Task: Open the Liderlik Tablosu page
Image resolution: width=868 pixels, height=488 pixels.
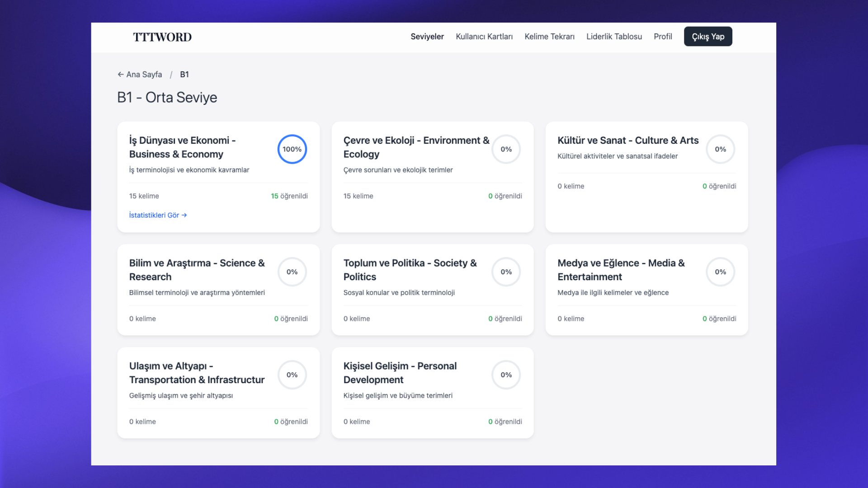Action: pos(614,37)
